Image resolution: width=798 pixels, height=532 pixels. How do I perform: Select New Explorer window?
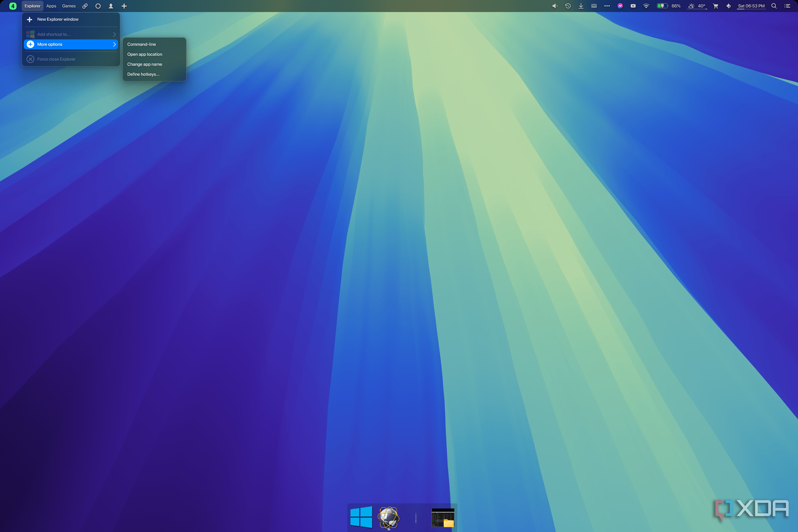tap(58, 19)
